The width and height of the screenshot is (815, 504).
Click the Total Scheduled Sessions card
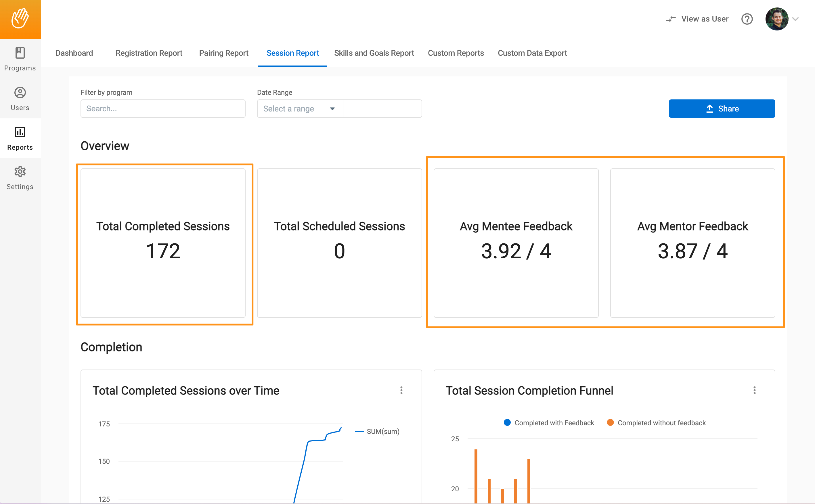(x=339, y=243)
